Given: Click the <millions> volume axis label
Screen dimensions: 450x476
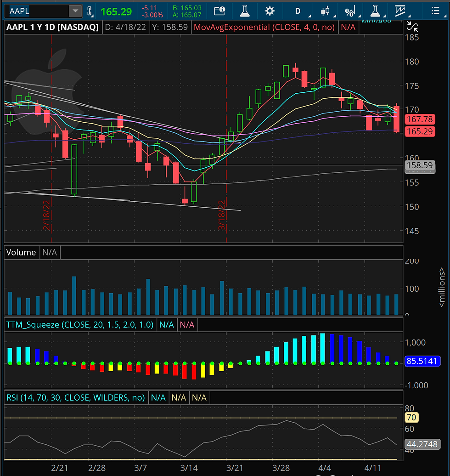Looking at the screenshot, I should click(442, 287).
